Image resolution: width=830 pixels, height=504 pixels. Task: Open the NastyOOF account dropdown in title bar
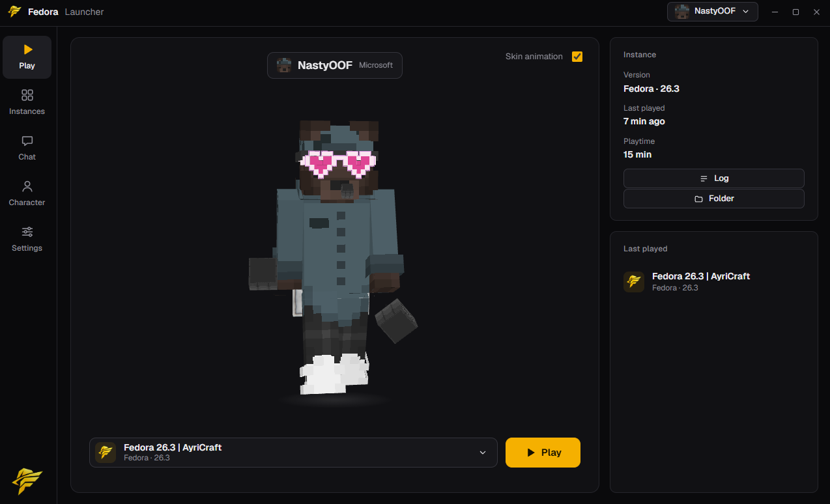[x=712, y=12]
